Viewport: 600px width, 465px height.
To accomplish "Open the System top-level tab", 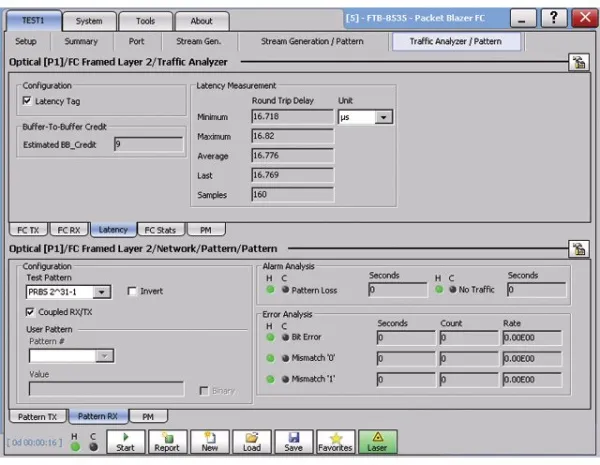I will 89,20.
